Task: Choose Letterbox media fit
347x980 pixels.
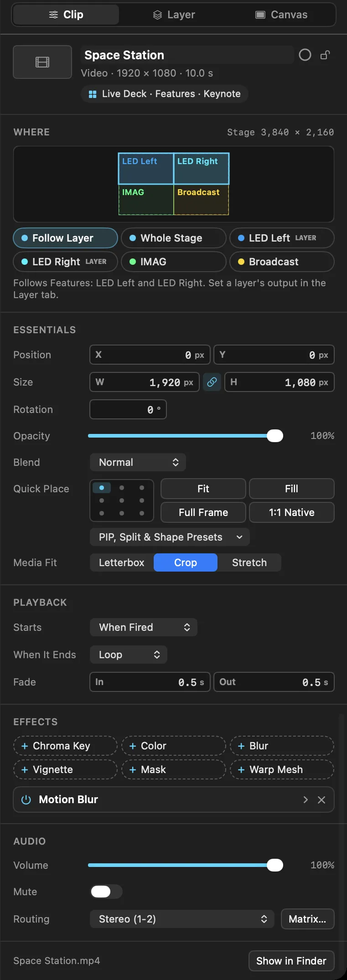Action: click(x=122, y=562)
